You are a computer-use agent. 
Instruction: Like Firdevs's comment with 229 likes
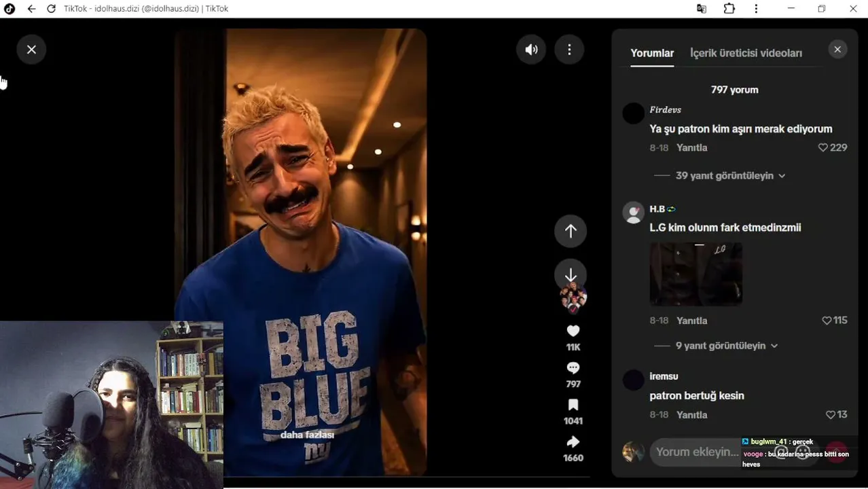822,147
